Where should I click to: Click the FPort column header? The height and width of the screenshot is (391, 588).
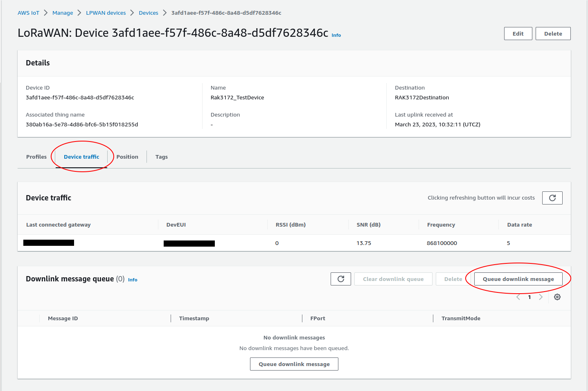(x=318, y=318)
